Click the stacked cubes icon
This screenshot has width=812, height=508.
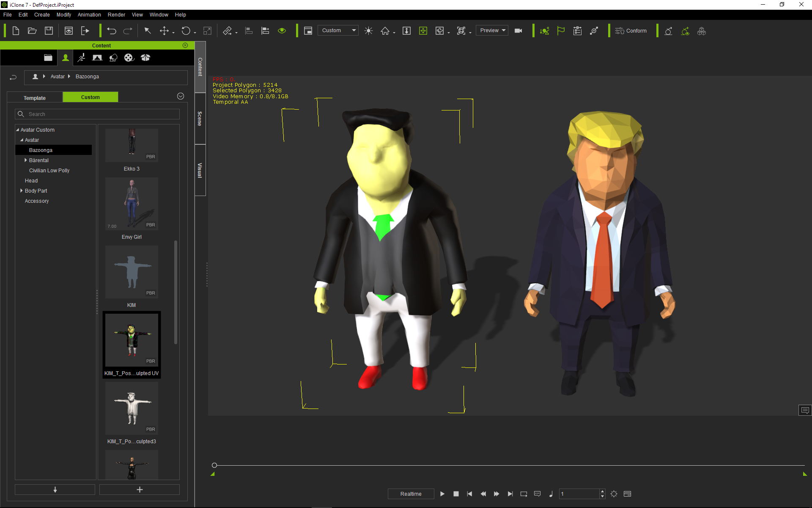(702, 31)
